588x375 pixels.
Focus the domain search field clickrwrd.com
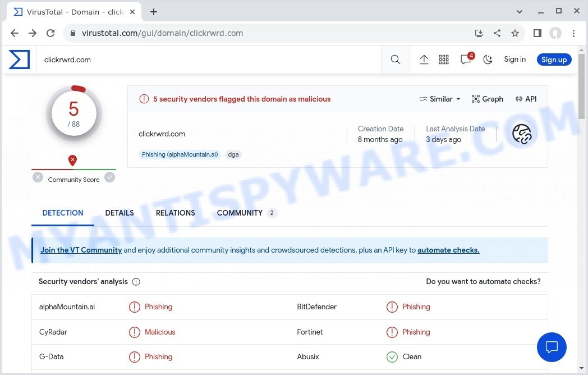click(209, 60)
